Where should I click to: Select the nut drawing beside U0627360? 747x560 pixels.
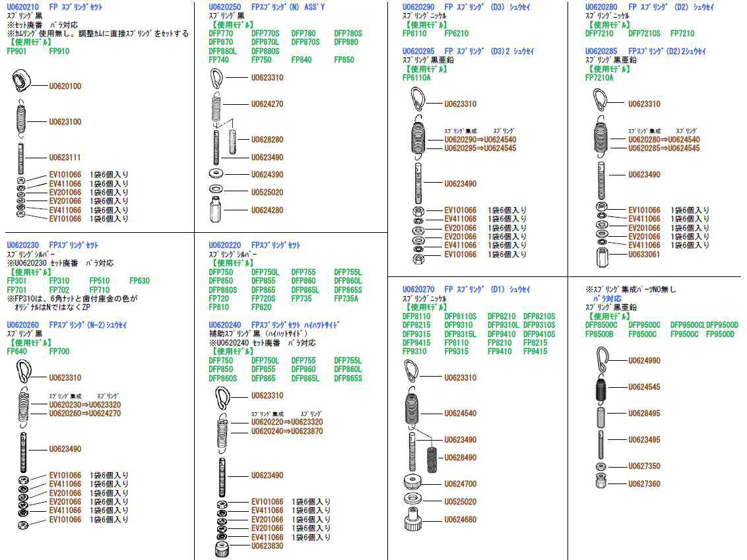(x=601, y=481)
